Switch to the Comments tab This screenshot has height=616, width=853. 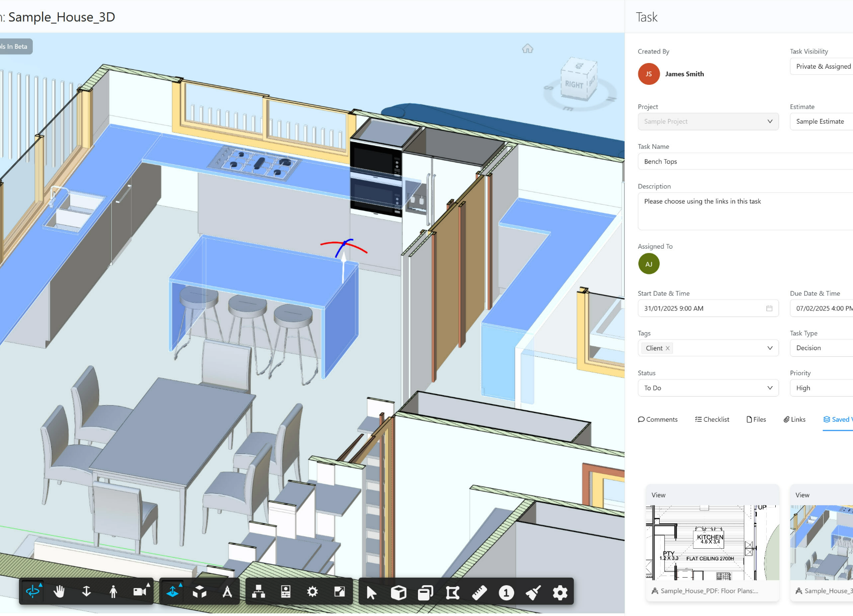(x=658, y=419)
